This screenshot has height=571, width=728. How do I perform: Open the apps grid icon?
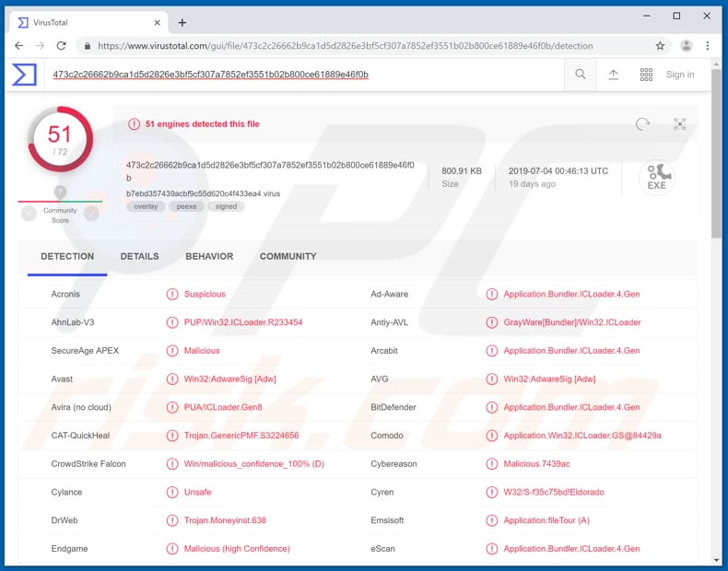(x=646, y=75)
